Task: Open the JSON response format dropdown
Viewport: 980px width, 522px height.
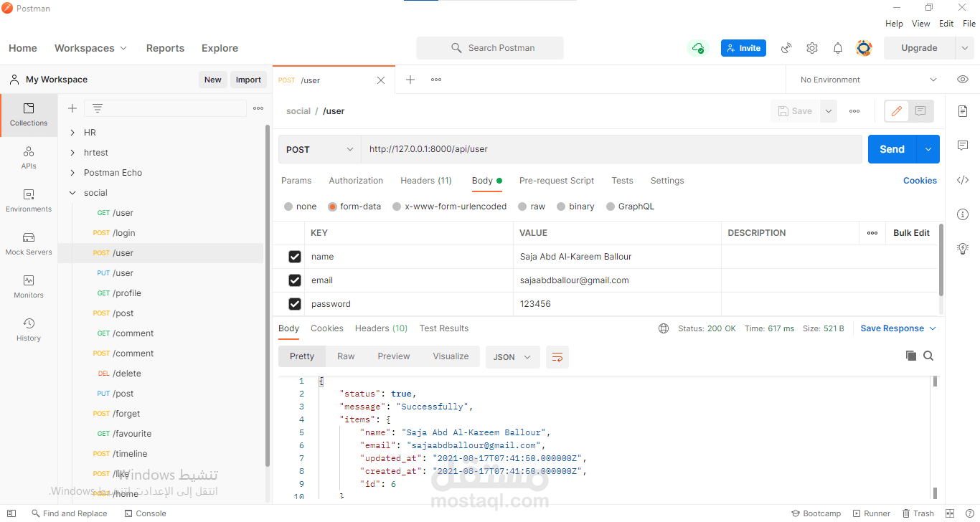Action: [x=513, y=357]
